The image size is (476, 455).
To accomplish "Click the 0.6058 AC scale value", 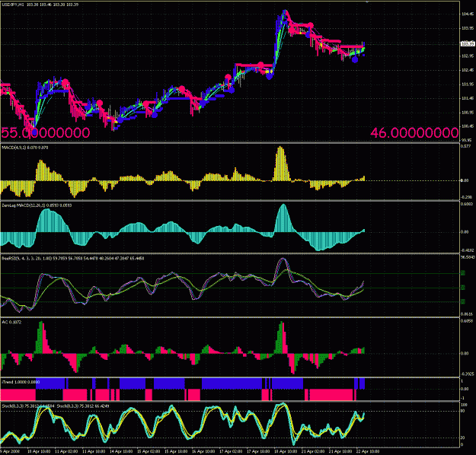I will pos(467,320).
